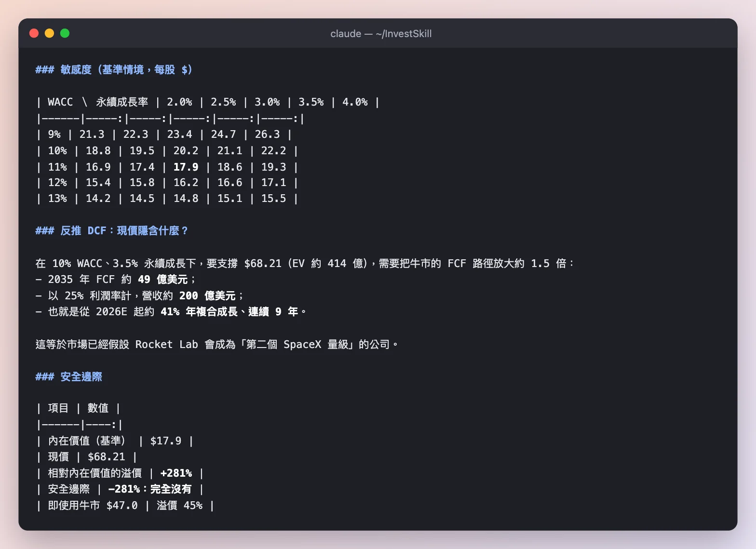Click the bold '-281%：完全沒有' safety margin value
This screenshot has width=756, height=549.
click(x=150, y=489)
